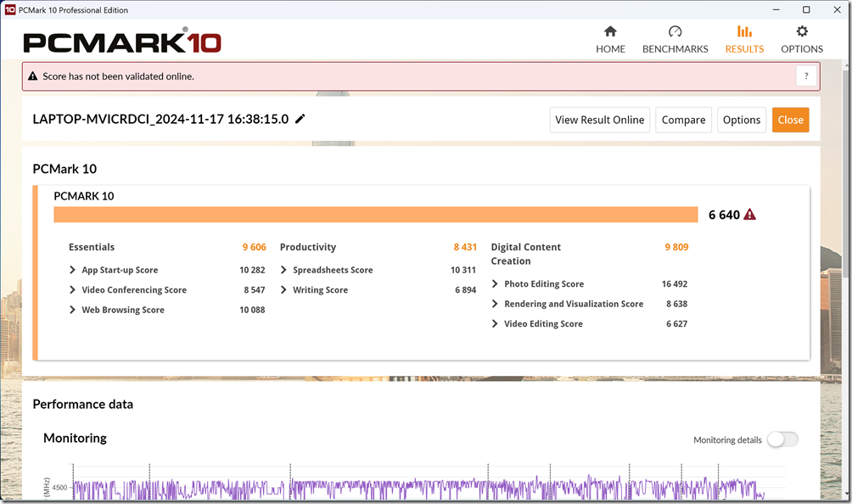Screen dimensions: 852x504
Task: Click the orange PCMark 10 score bar
Action: 375,215
